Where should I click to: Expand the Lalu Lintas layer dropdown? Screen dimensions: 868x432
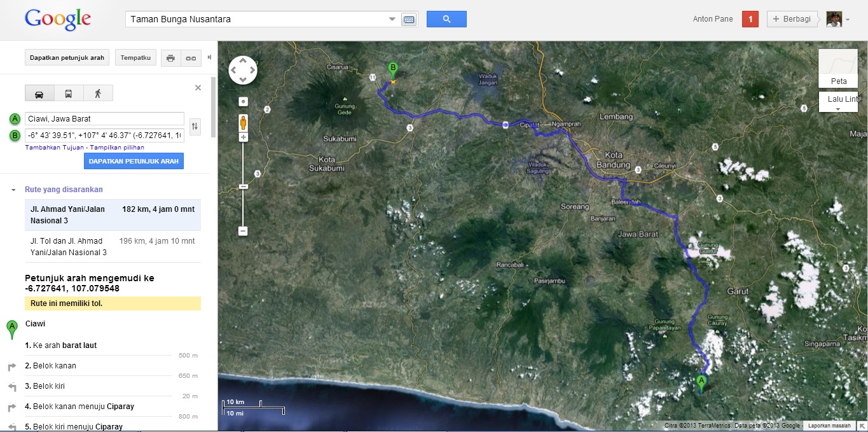837,109
